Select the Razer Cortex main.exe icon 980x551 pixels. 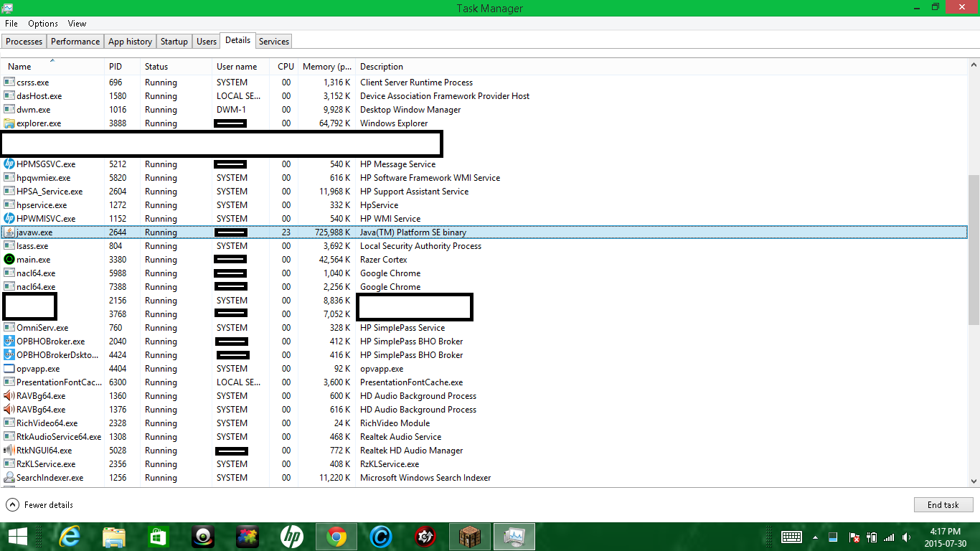point(9,260)
